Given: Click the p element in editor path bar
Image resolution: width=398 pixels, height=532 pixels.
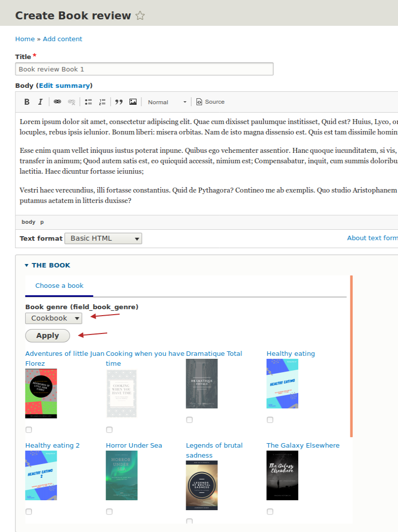Looking at the screenshot, I should pos(42,222).
